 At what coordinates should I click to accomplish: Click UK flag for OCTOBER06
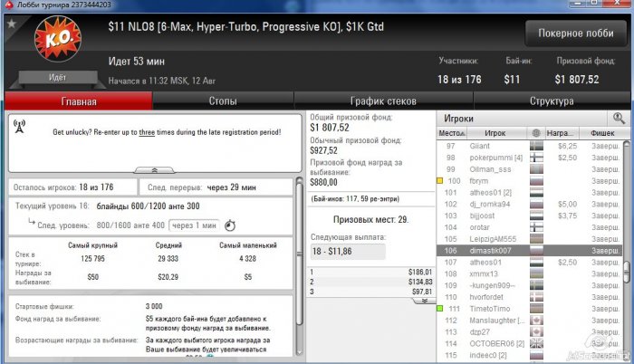[x=536, y=344]
